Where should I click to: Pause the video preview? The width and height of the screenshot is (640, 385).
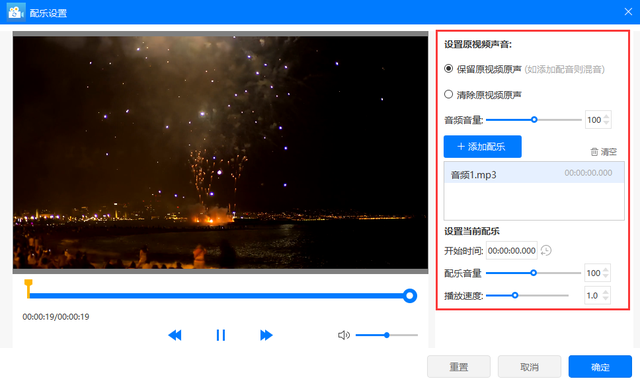(x=221, y=335)
